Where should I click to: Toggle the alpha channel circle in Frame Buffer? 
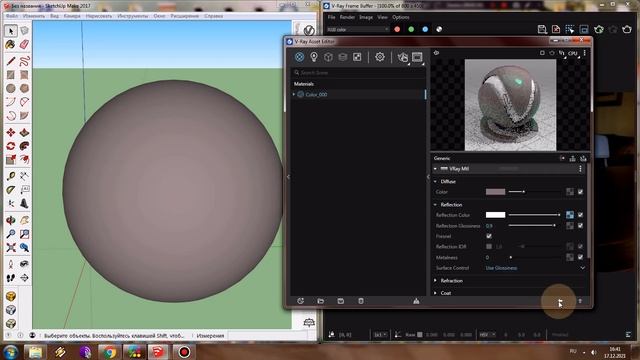(439, 29)
